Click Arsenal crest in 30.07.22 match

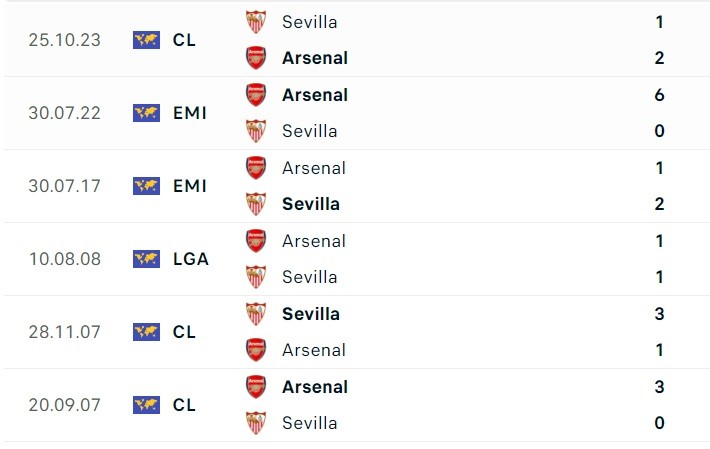click(256, 95)
